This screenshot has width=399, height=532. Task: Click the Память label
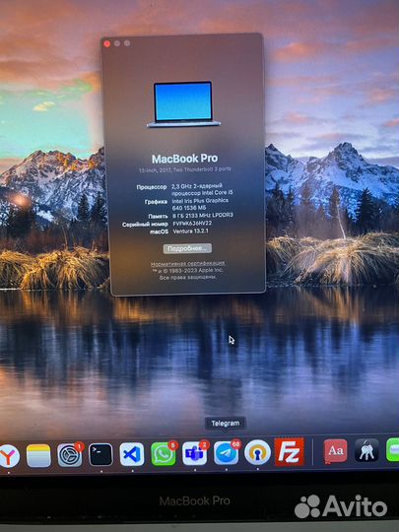pos(158,216)
